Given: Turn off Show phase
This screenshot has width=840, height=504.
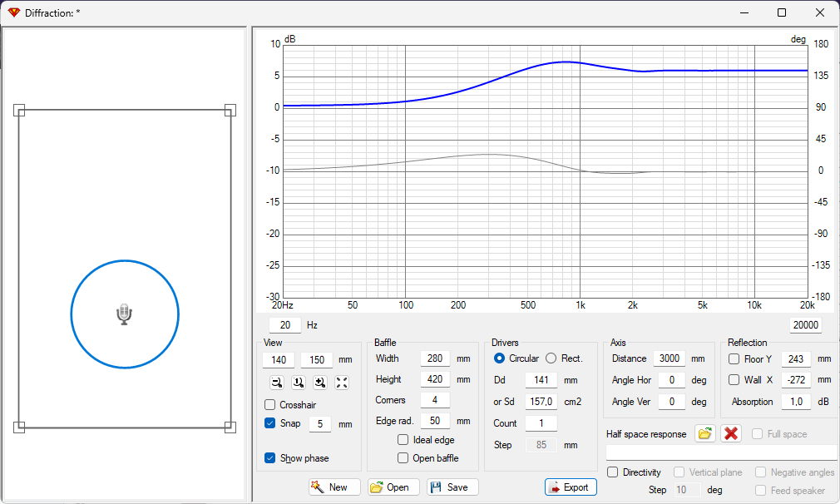Looking at the screenshot, I should 270,458.
